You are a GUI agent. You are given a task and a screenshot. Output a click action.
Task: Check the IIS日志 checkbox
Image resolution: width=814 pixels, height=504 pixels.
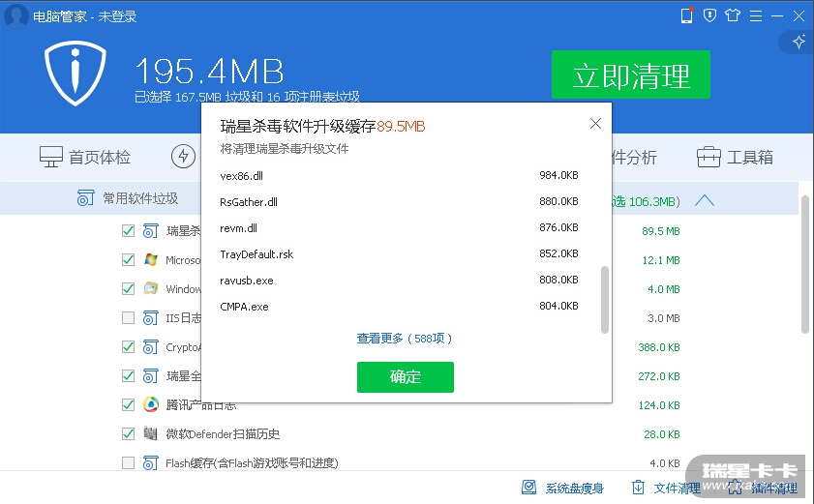(128, 317)
